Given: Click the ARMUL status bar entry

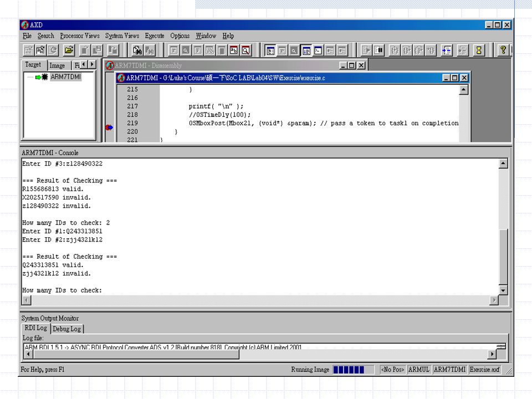Looking at the screenshot, I should [419, 370].
